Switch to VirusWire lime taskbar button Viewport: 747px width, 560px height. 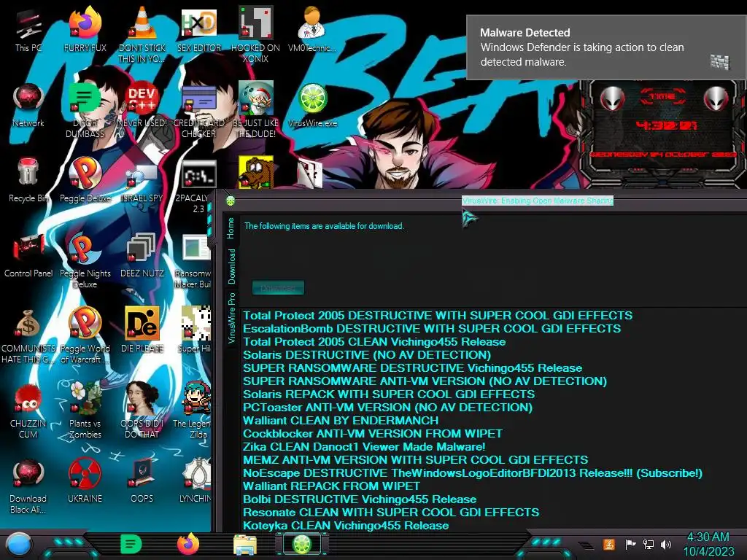click(302, 544)
